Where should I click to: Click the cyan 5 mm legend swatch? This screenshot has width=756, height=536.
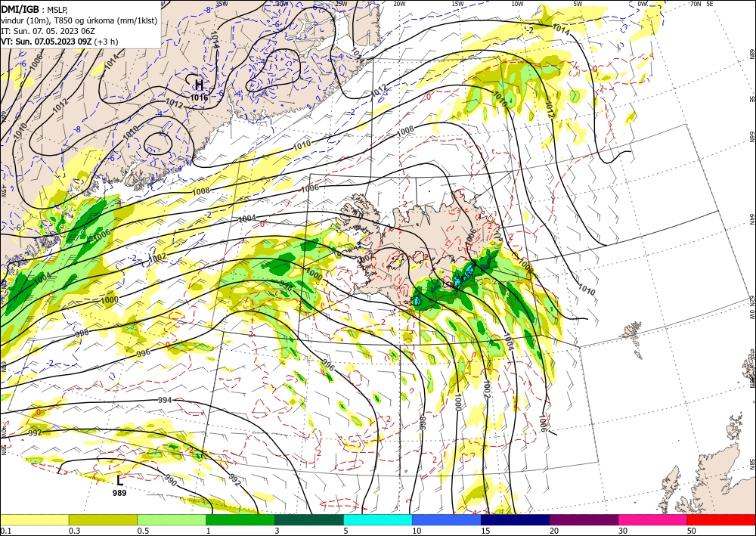point(378,519)
